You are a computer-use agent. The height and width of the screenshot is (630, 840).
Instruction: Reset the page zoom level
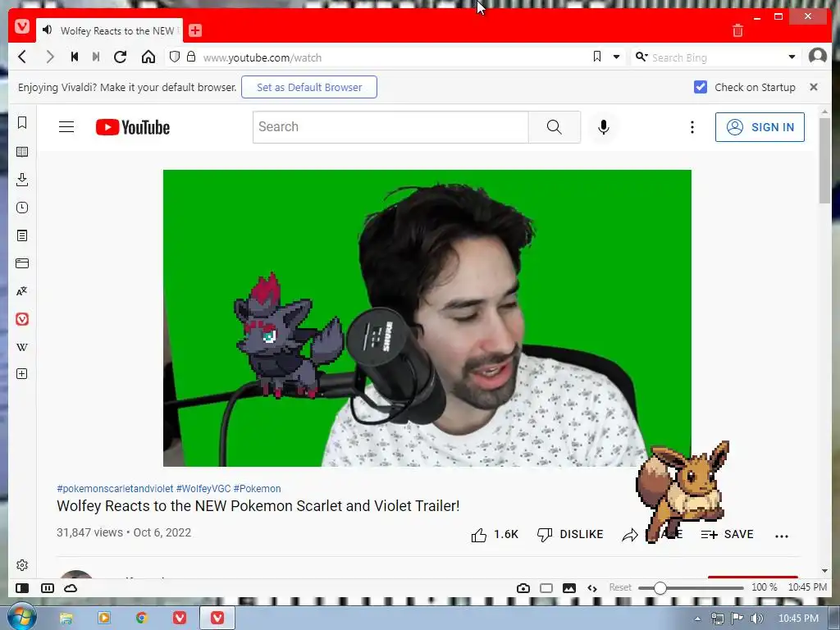[620, 587]
